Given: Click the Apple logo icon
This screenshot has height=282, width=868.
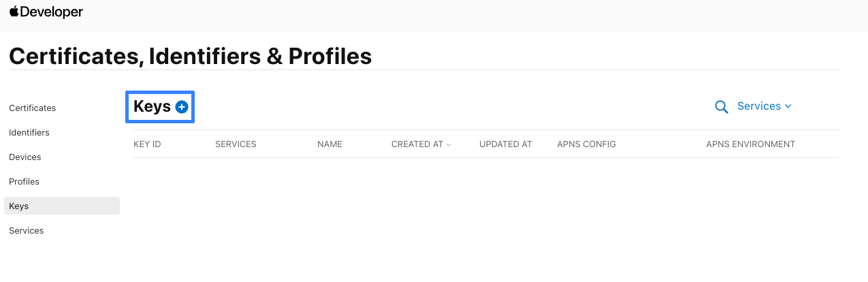Looking at the screenshot, I should [14, 12].
